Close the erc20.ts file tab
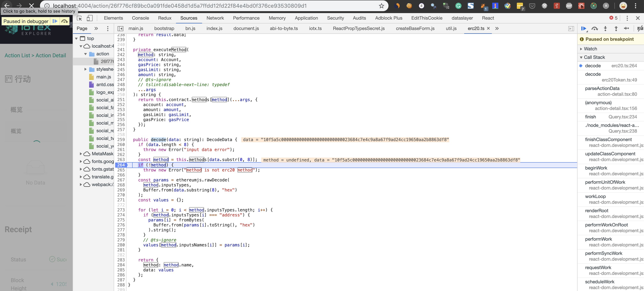Viewport: 644px width, 291px height. 488,28
